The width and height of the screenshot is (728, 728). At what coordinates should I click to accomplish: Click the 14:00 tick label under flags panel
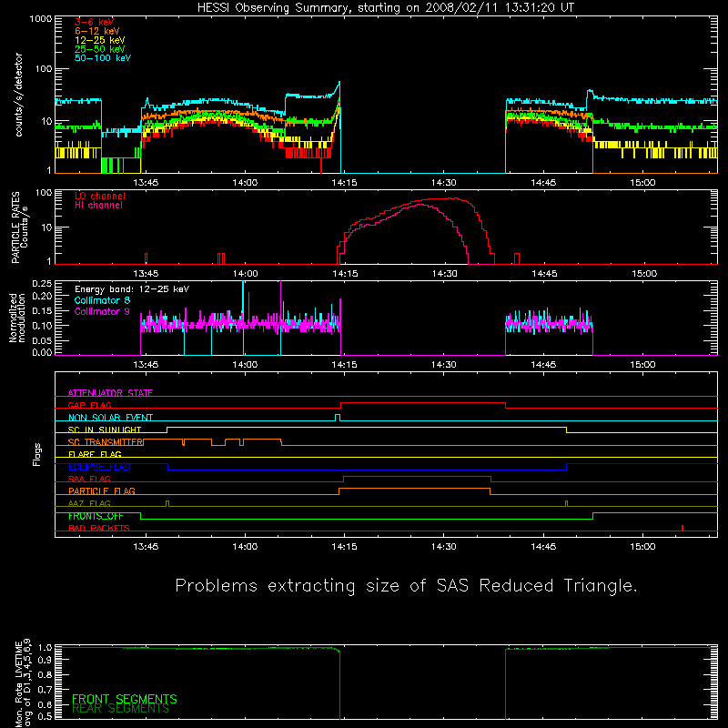pos(245,547)
